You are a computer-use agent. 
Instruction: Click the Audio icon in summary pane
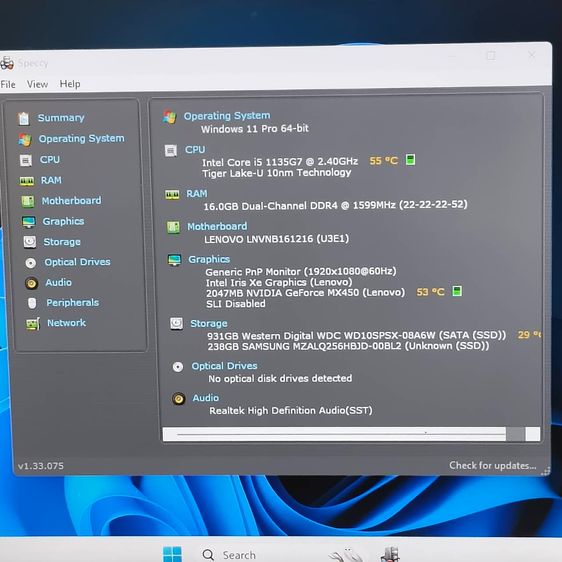point(178,399)
